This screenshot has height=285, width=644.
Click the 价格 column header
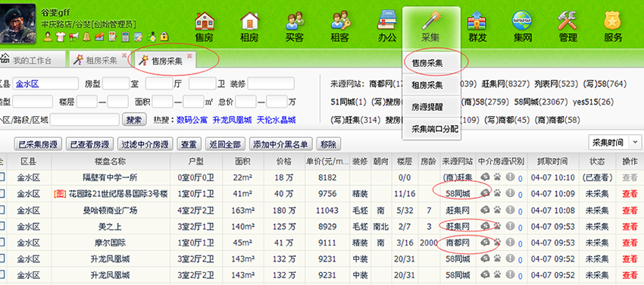[284, 161]
